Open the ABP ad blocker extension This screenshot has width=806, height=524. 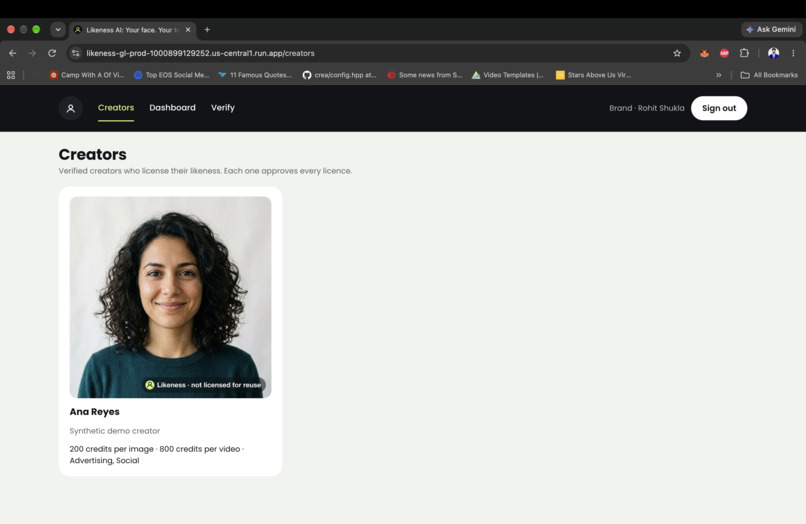click(x=724, y=53)
